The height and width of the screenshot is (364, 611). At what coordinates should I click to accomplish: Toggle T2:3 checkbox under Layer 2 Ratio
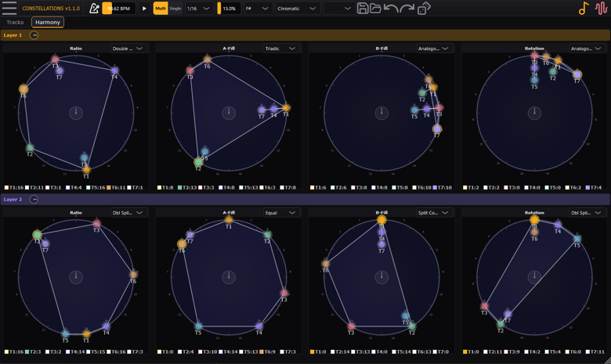(27, 352)
